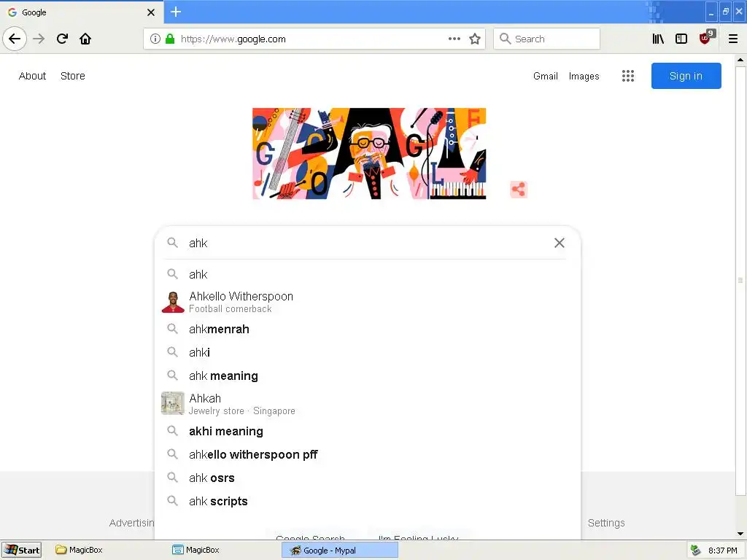Screen dimensions: 747x560
Task: Open page actions three-dot menu
Action: point(454,39)
